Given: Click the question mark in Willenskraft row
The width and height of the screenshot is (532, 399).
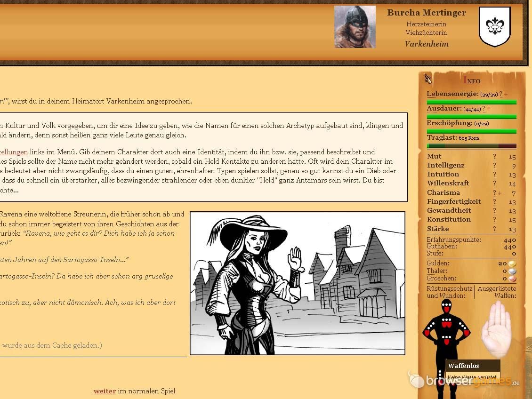Looking at the screenshot, I should (495, 184).
